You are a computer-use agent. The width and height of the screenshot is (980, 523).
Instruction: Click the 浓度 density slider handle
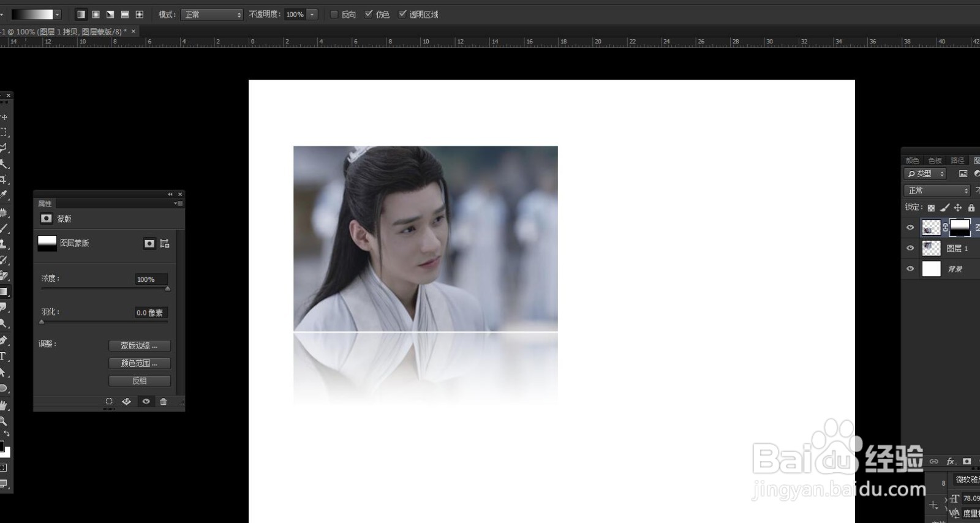click(x=167, y=288)
